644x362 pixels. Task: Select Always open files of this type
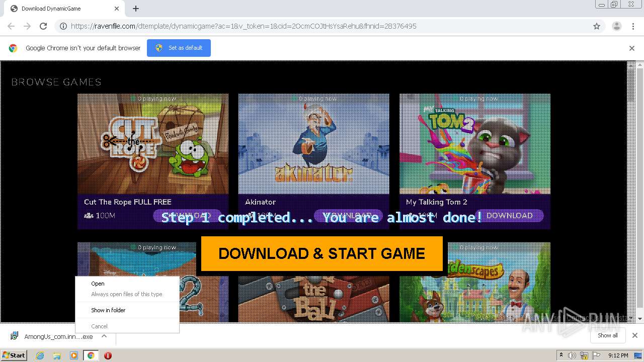coord(127,294)
